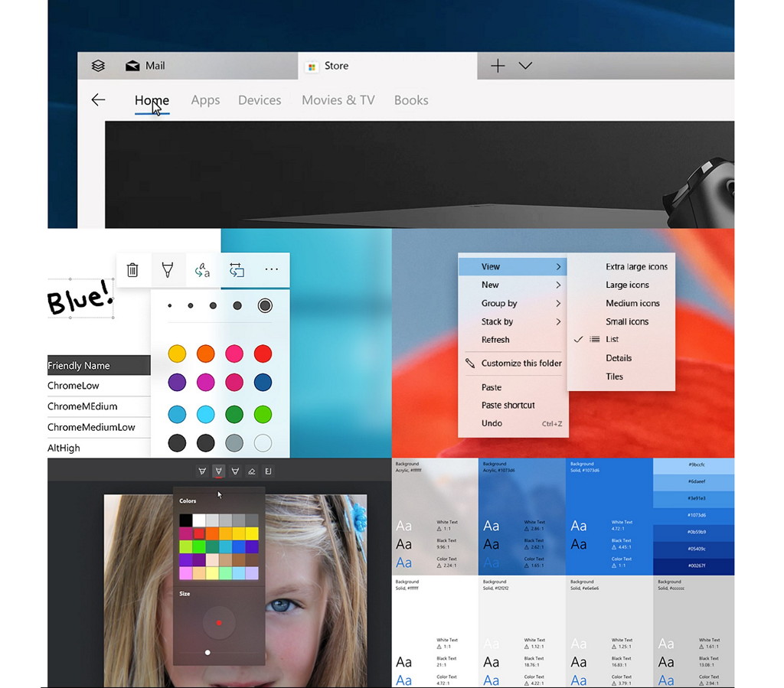
Task: Click the tab sets stack icon beside Mail
Action: pyautogui.click(x=98, y=66)
